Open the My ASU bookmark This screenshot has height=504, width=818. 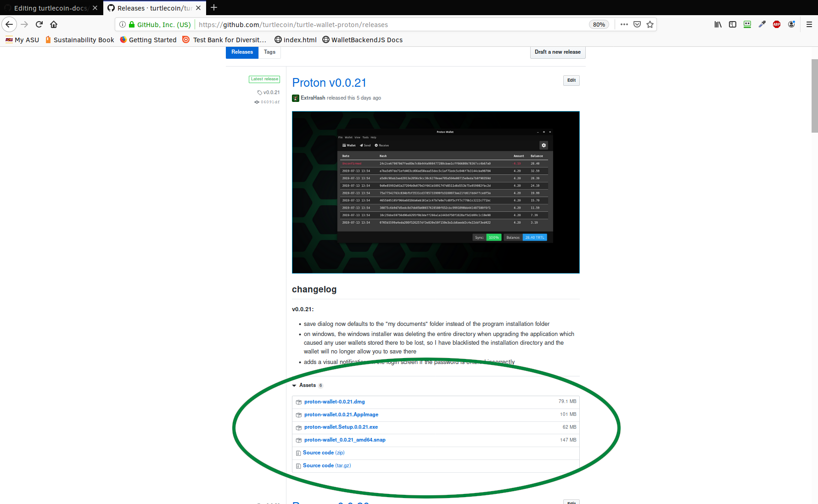pyautogui.click(x=22, y=40)
